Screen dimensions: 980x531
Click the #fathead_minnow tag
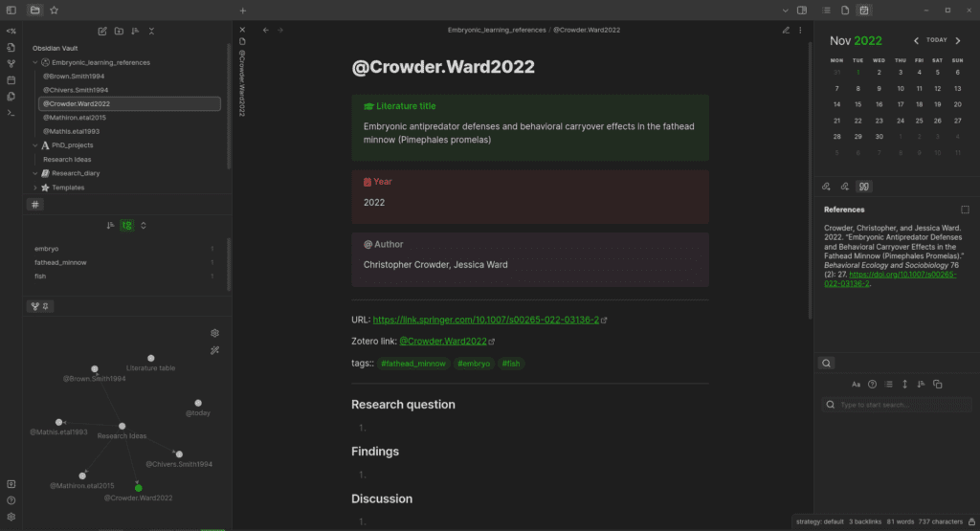pos(413,364)
